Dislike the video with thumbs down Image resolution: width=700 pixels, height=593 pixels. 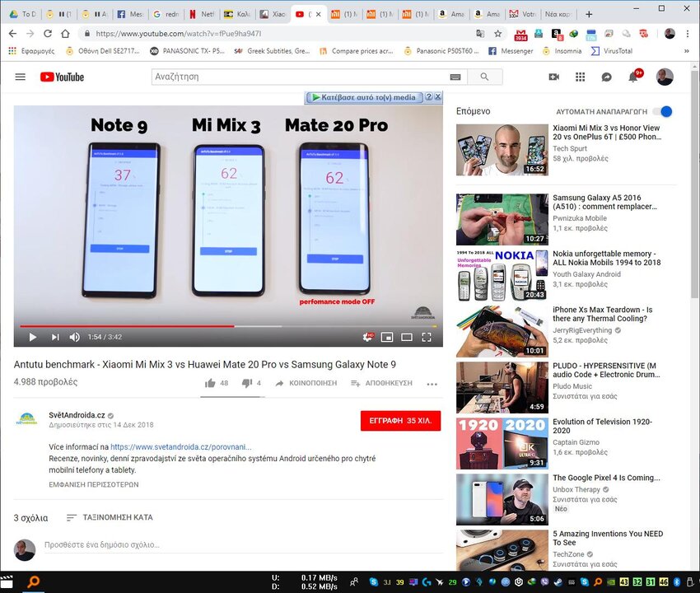click(x=247, y=383)
